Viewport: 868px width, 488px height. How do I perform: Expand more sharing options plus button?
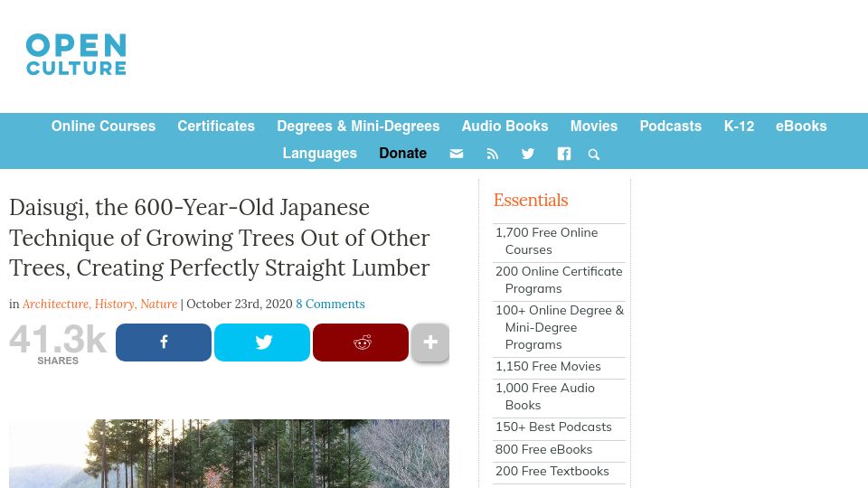tap(430, 343)
